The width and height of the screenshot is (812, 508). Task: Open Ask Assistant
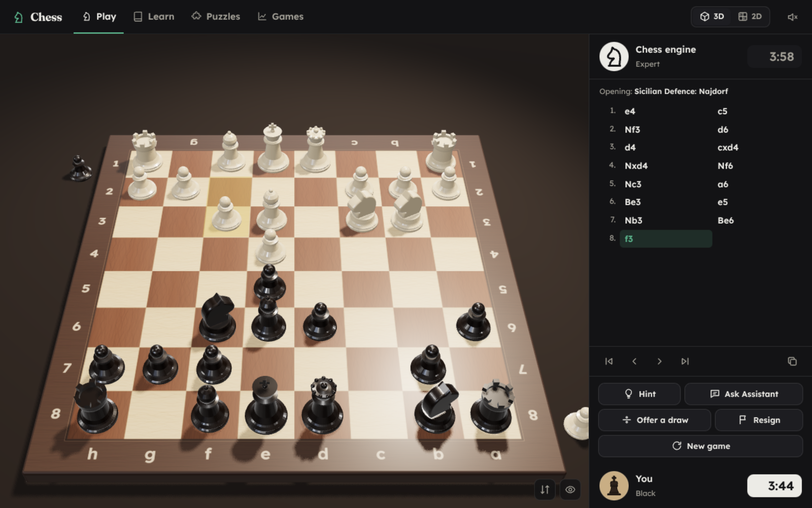point(743,394)
